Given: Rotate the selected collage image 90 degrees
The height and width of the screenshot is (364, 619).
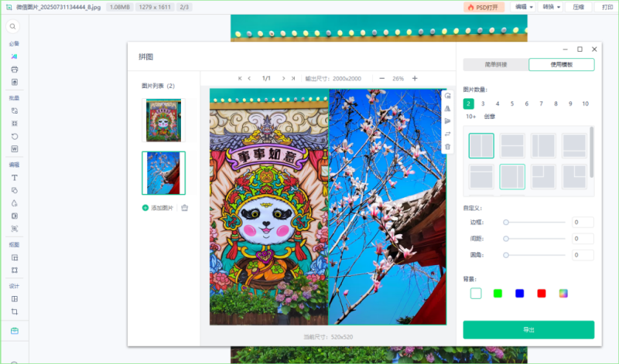Looking at the screenshot, I should pyautogui.click(x=447, y=95).
